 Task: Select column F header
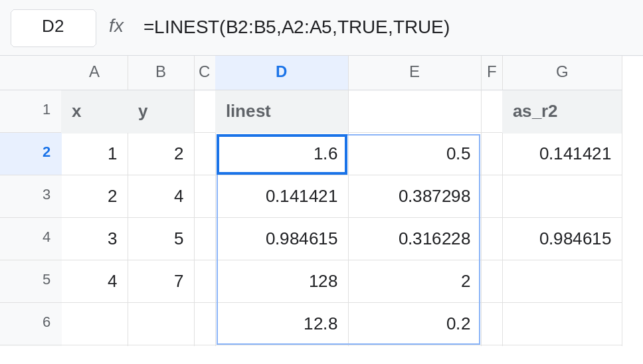[x=492, y=72]
